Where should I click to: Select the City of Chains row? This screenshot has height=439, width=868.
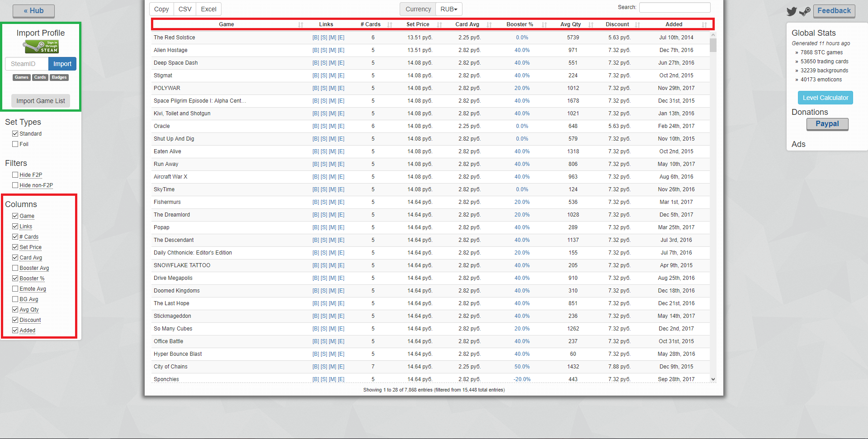tap(430, 367)
